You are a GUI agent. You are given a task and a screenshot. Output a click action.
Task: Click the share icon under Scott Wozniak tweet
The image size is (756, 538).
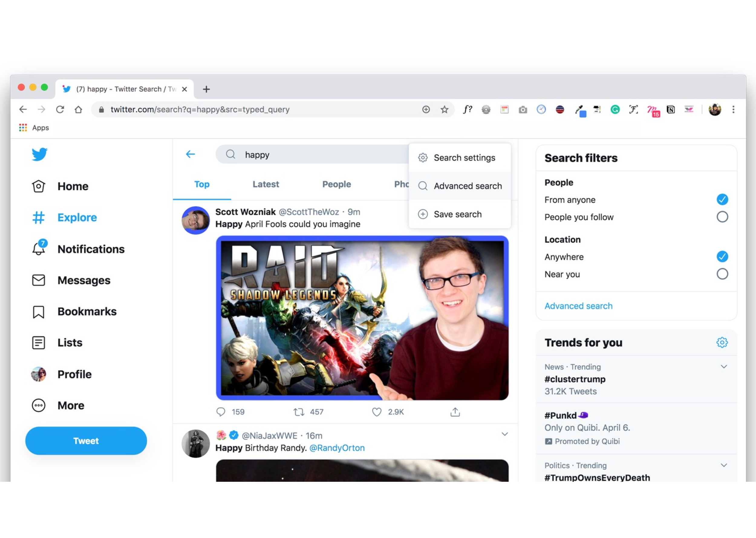[x=455, y=412]
